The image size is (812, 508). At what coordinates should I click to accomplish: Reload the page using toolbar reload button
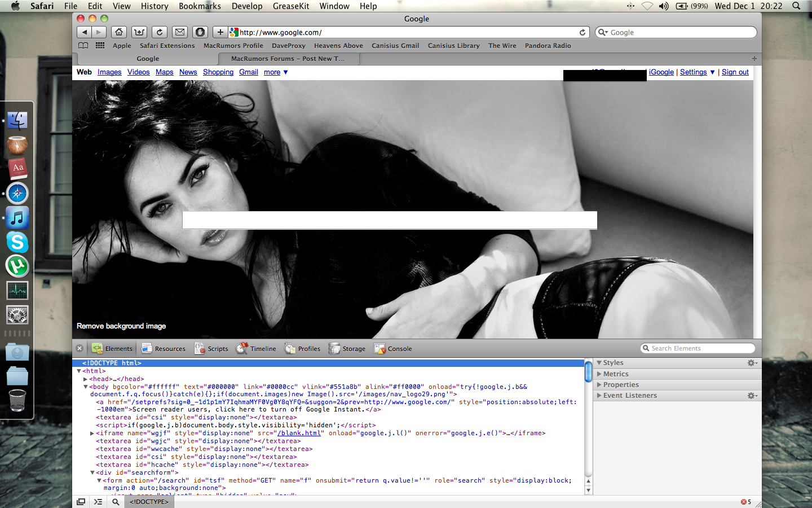pos(160,32)
